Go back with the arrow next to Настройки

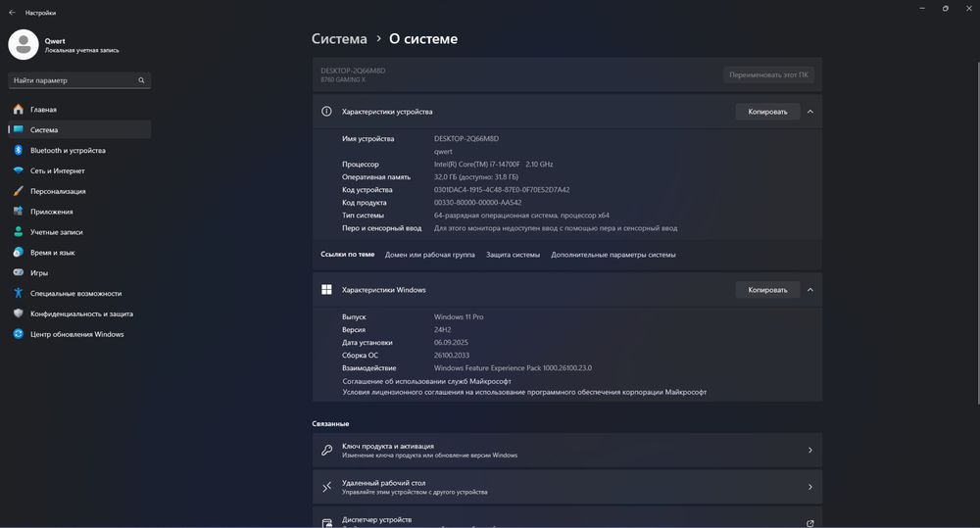(12, 13)
